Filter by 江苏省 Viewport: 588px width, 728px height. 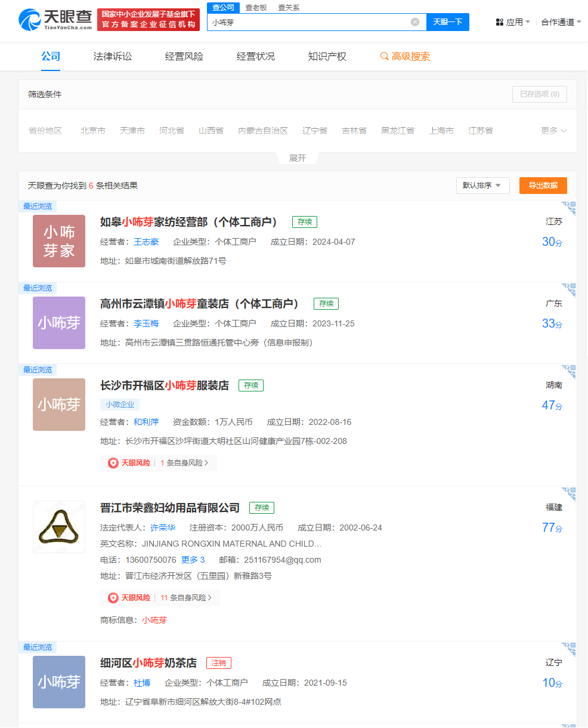pyautogui.click(x=481, y=131)
